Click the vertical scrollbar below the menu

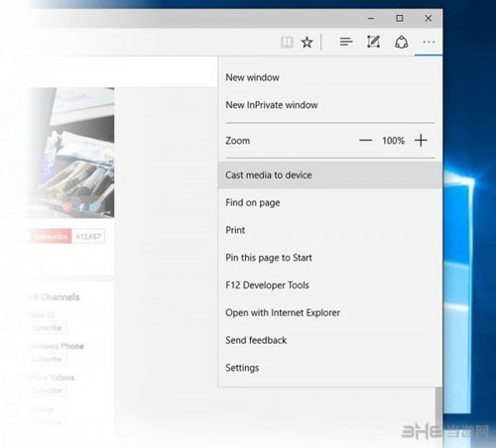[x=438, y=409]
